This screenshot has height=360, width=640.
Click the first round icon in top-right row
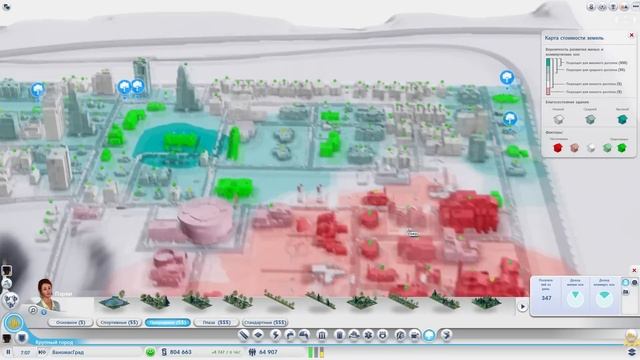pos(591,7)
